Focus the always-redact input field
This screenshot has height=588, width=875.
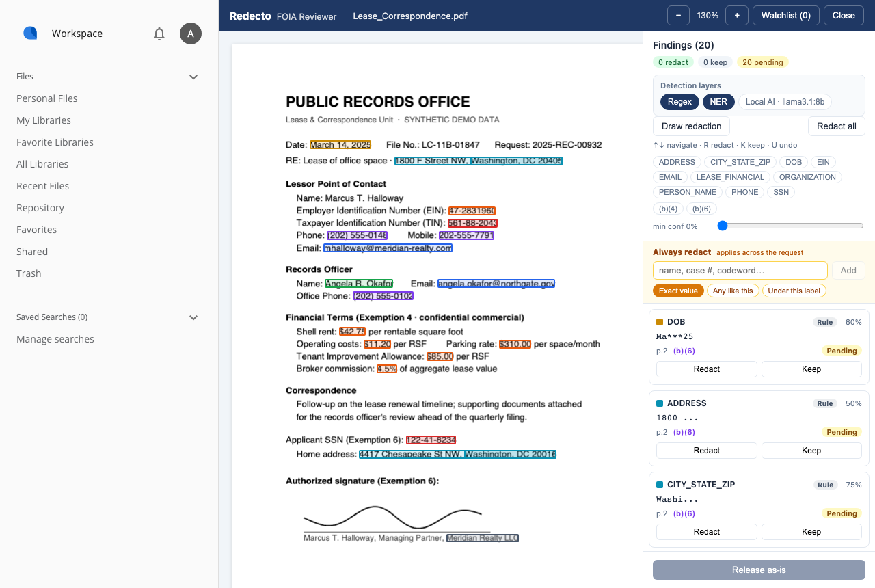point(740,270)
